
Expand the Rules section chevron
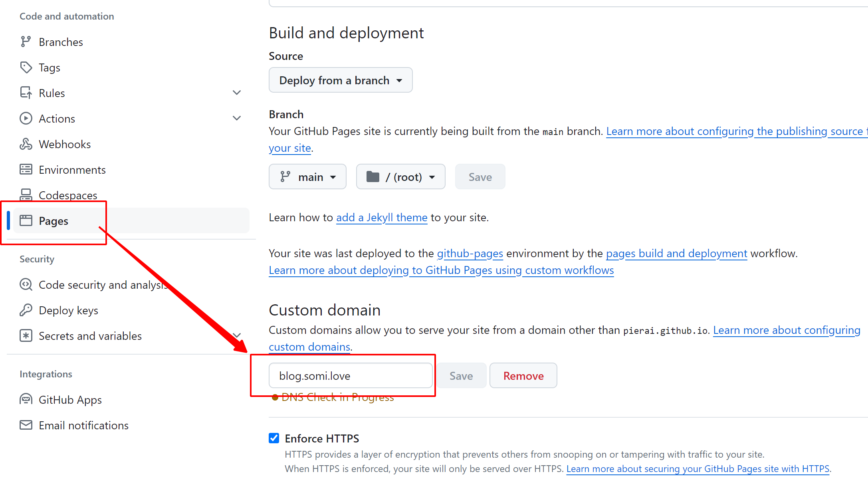[x=237, y=93]
